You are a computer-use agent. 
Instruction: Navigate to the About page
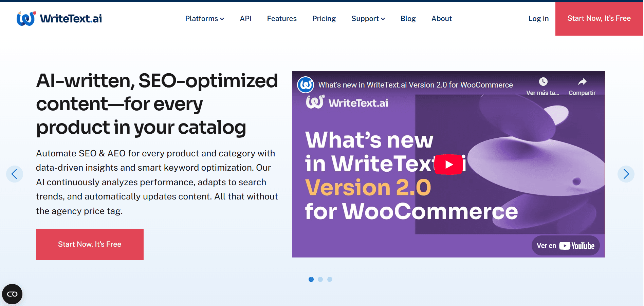click(x=441, y=19)
